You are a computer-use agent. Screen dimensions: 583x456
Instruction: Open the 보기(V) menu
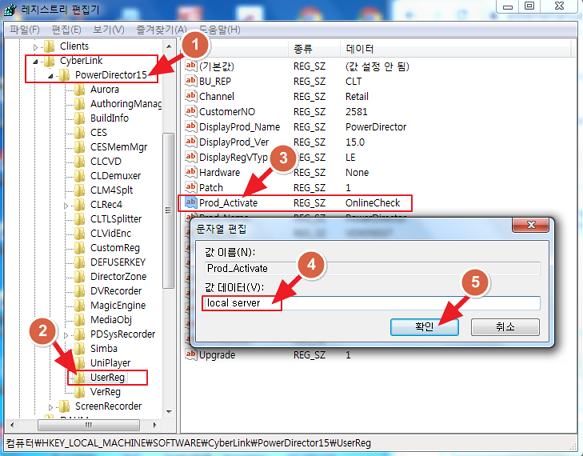pos(108,29)
